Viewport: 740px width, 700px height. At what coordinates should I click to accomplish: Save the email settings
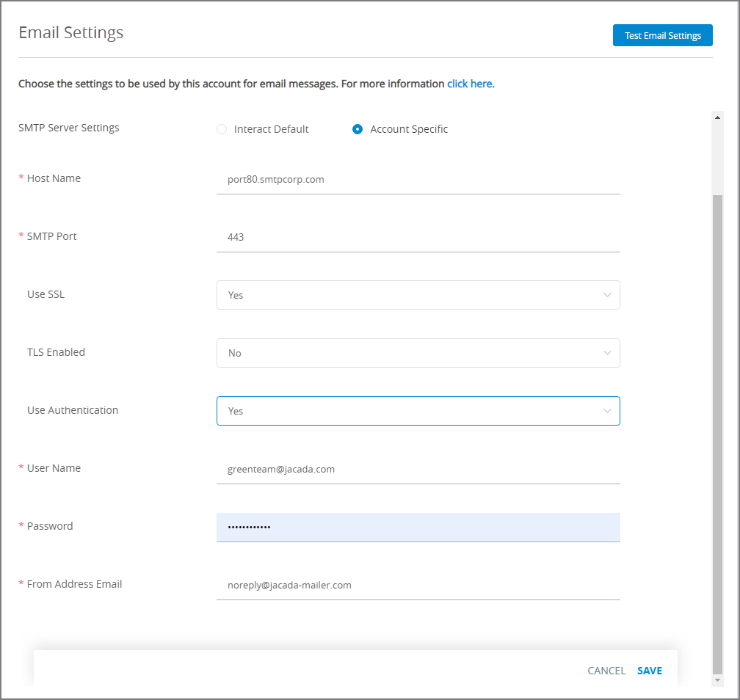[x=650, y=671]
